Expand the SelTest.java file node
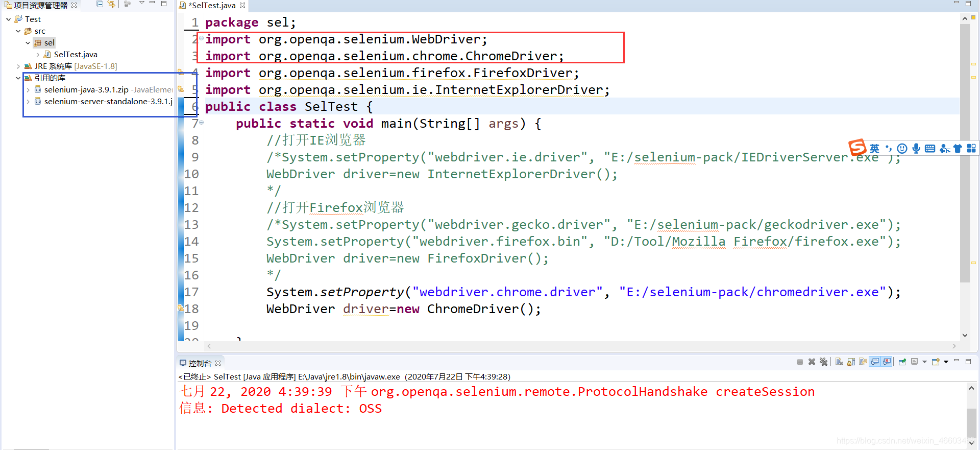Screen dimensions: 980x450 pyautogui.click(x=38, y=55)
